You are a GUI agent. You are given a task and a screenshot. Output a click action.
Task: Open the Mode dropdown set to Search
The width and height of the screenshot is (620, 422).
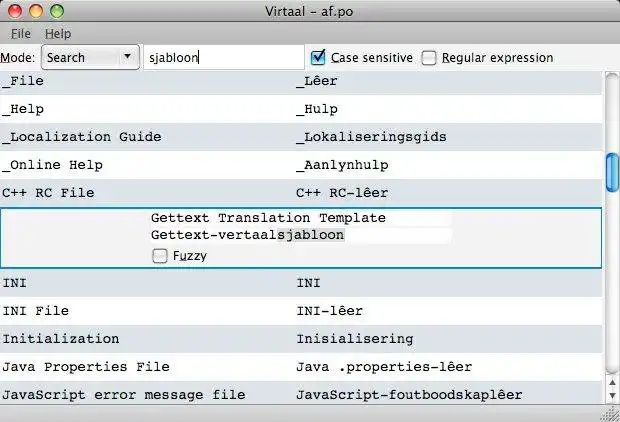(90, 58)
